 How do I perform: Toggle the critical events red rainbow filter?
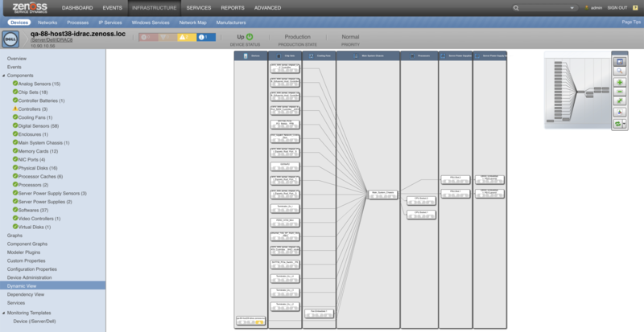click(148, 37)
